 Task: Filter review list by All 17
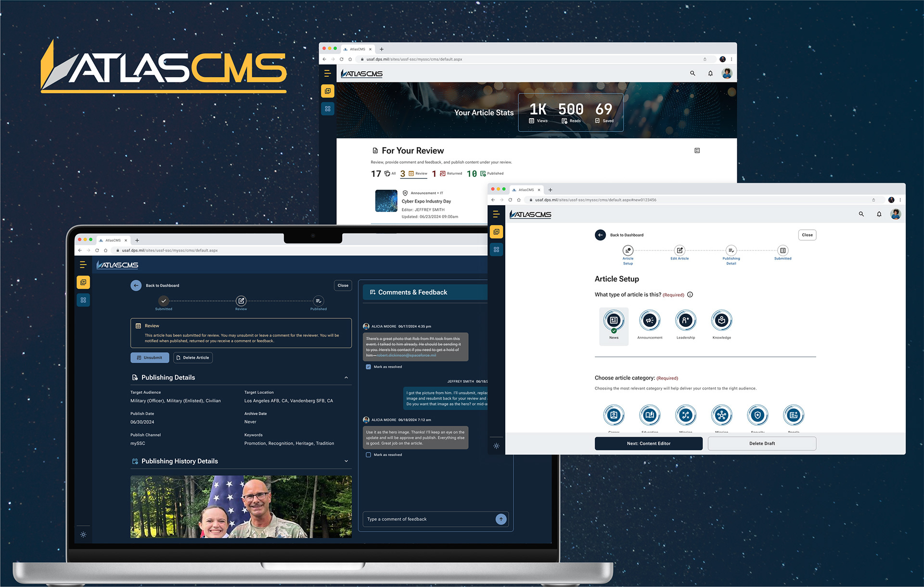click(383, 173)
